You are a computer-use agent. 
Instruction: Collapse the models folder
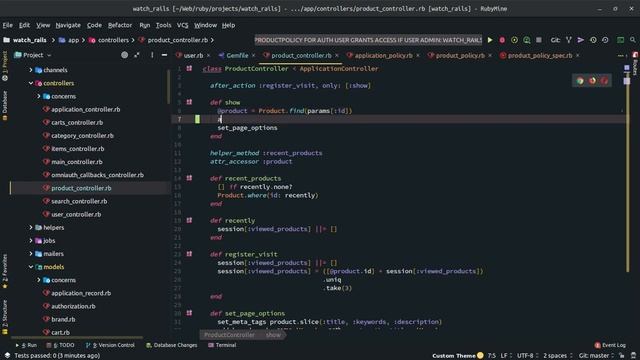click(31, 267)
